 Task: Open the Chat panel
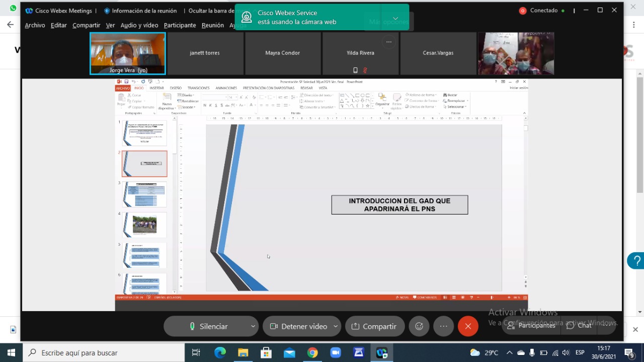tap(579, 325)
